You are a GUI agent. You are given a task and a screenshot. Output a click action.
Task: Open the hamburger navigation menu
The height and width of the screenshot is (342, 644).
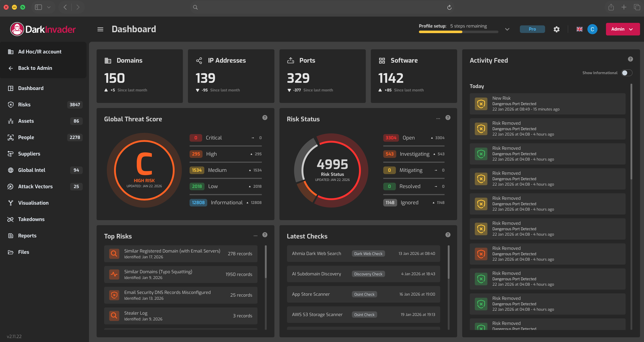coord(100,29)
